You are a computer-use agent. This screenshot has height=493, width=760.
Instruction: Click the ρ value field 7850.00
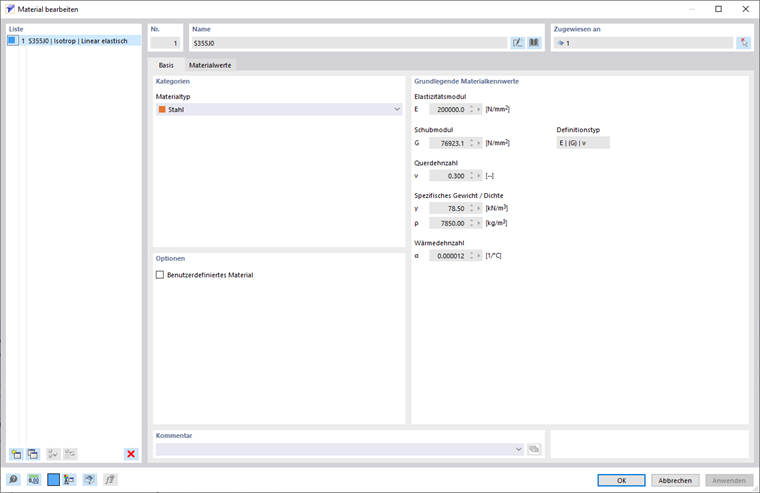449,223
